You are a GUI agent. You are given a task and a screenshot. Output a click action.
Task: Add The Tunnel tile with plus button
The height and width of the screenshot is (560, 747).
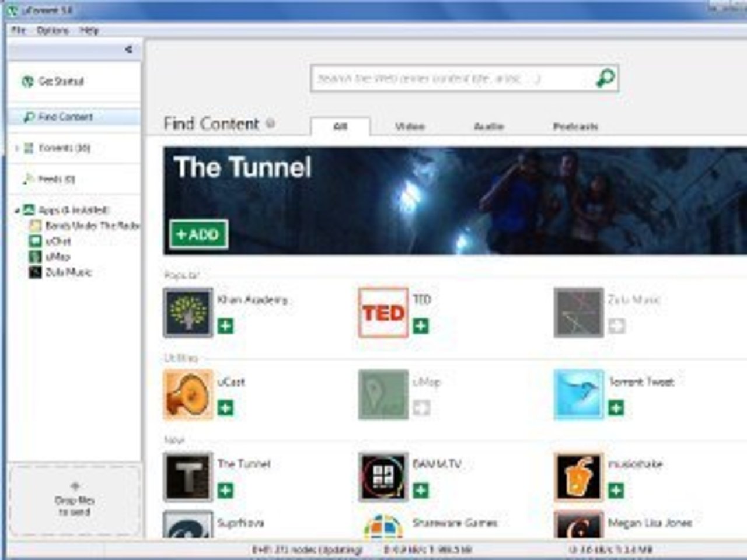(x=225, y=490)
